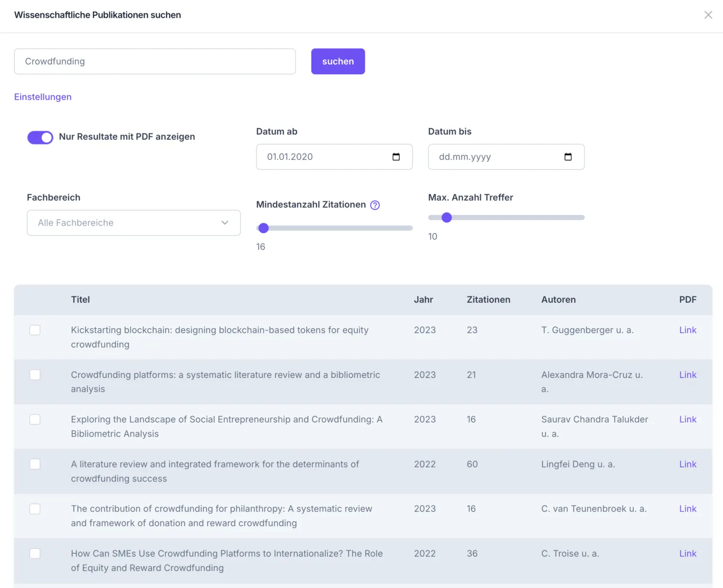Check the Crowdfunding platforms literature review row

(35, 375)
